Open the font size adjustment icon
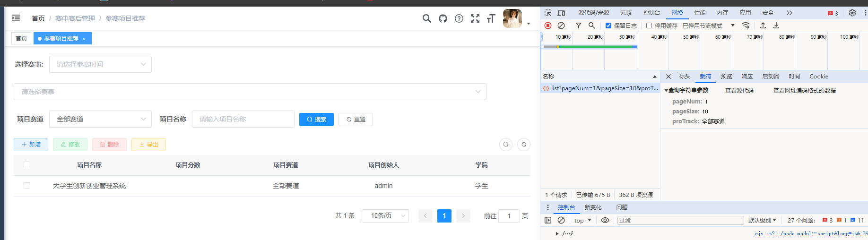The height and width of the screenshot is (240, 868). pos(491,18)
